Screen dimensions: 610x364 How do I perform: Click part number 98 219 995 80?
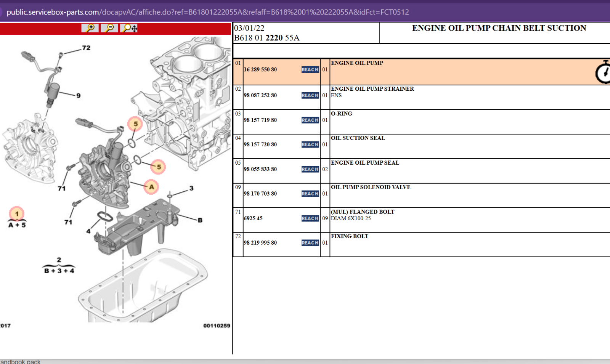260,243
